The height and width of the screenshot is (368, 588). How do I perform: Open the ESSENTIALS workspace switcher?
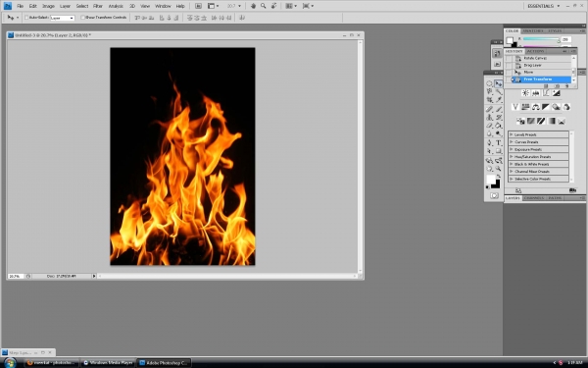pyautogui.click(x=543, y=6)
